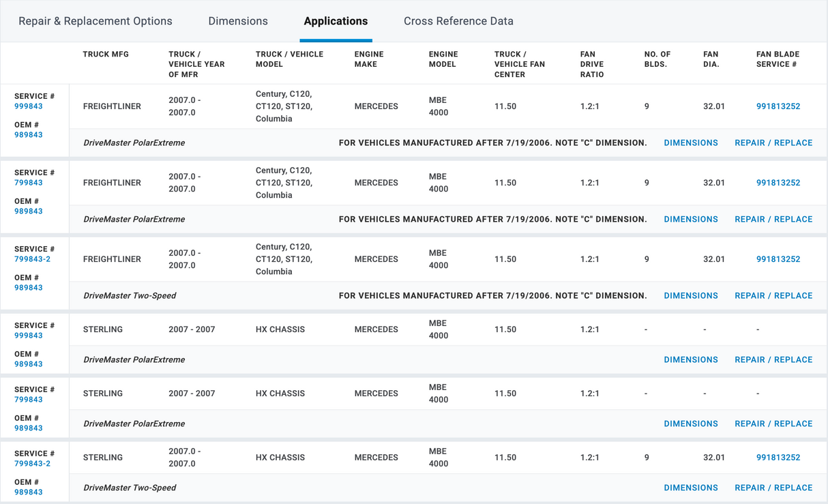Open service # 799843-2 in the Sterling row
The image size is (828, 504).
(x=33, y=464)
